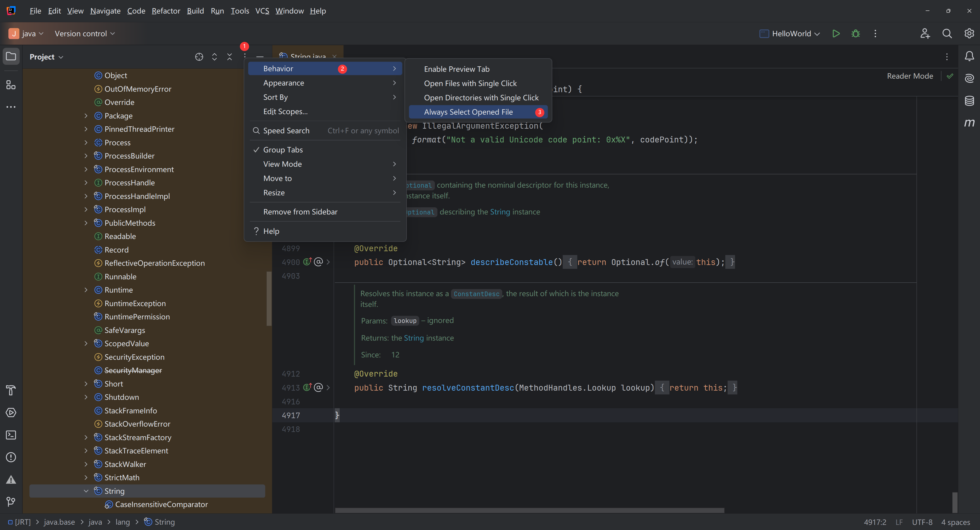Open the Git tool window icon
Image resolution: width=980 pixels, height=530 pixels.
click(11, 501)
